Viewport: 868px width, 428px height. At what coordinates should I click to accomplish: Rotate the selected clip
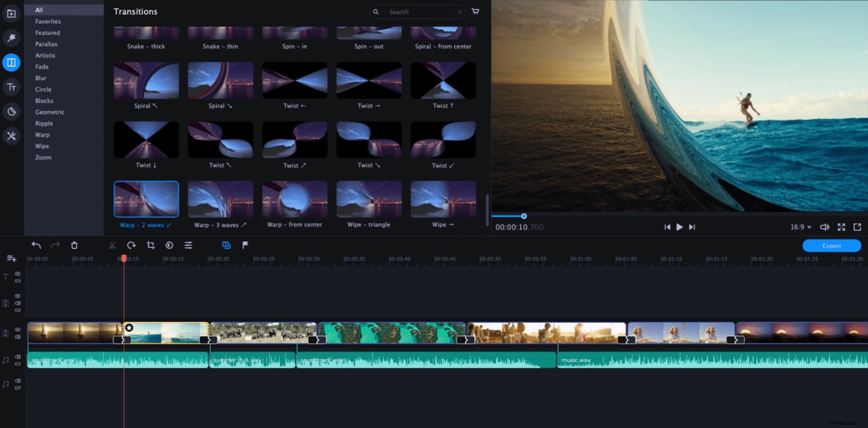tap(131, 245)
